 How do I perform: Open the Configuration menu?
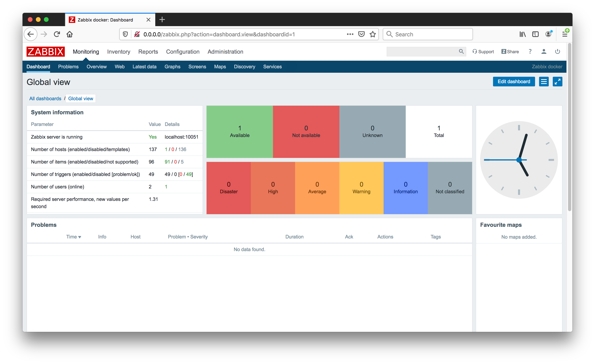tap(183, 52)
